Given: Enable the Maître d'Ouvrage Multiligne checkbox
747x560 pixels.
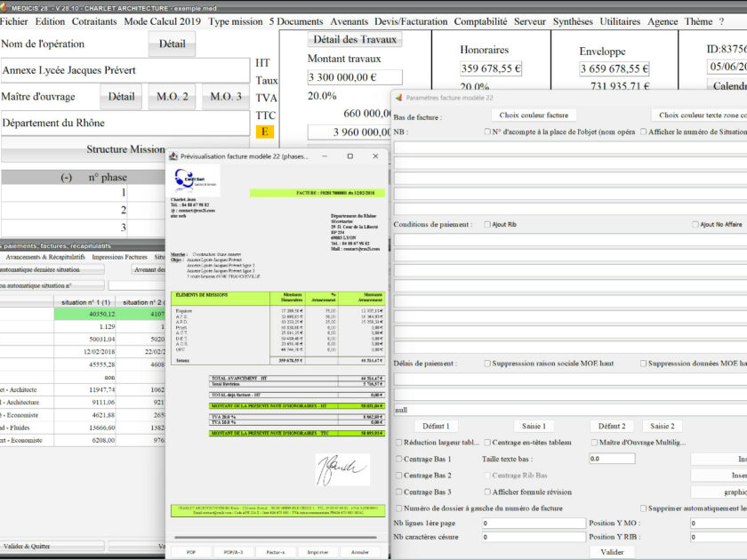Looking at the screenshot, I should (x=594, y=443).
